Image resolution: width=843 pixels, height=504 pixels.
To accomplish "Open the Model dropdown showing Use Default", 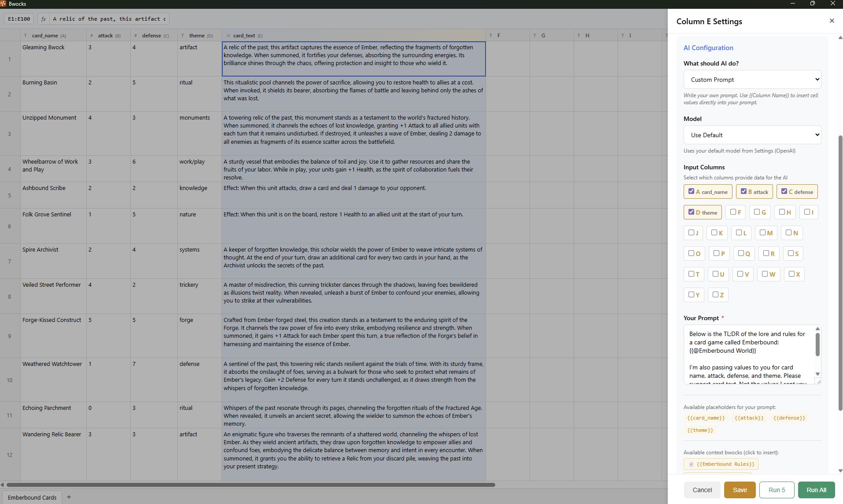I will [x=752, y=135].
